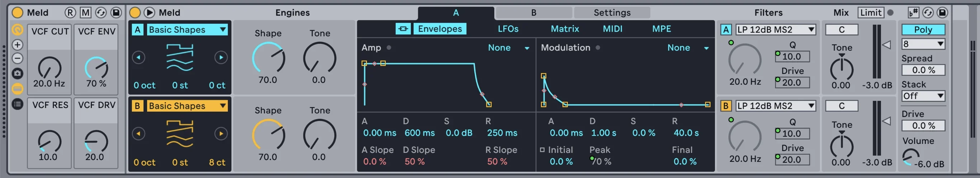Open the LFOs modulation tab
Viewport: 980px width, 178px height.
[508, 29]
